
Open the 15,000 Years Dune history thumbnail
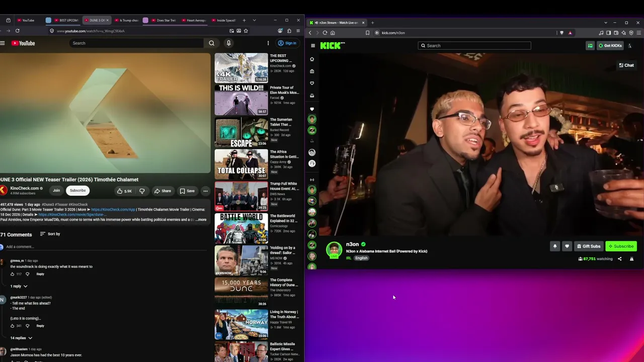tap(242, 293)
